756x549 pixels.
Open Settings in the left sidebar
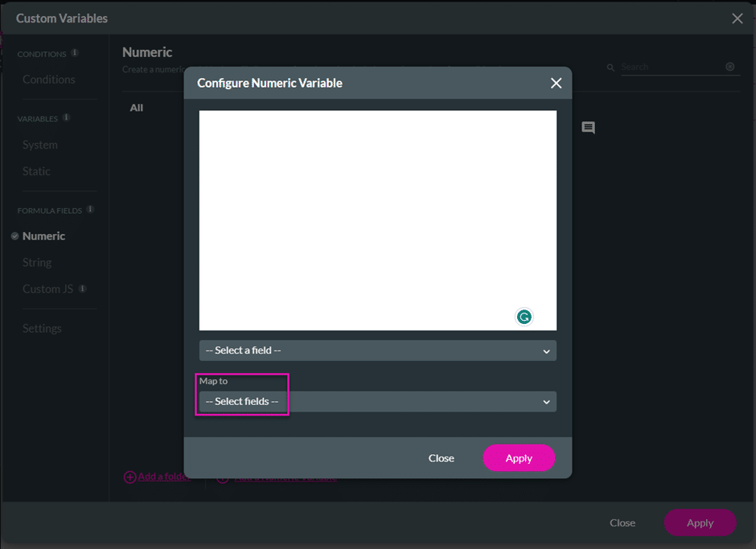[x=42, y=329]
